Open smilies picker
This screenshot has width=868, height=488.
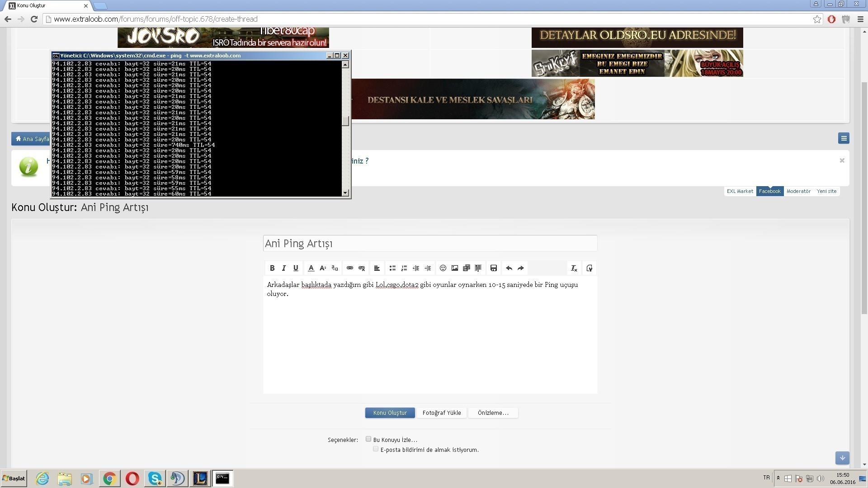[x=443, y=268]
